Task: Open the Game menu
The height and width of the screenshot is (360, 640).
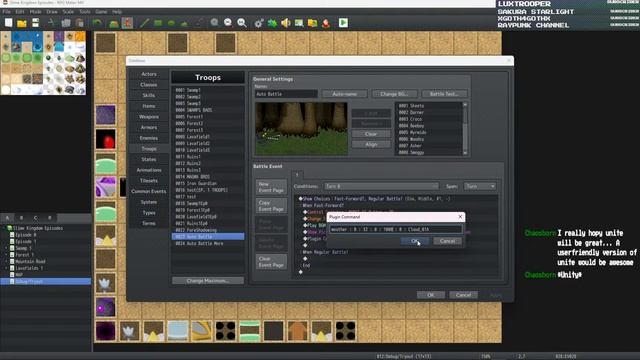Action: tap(101, 12)
